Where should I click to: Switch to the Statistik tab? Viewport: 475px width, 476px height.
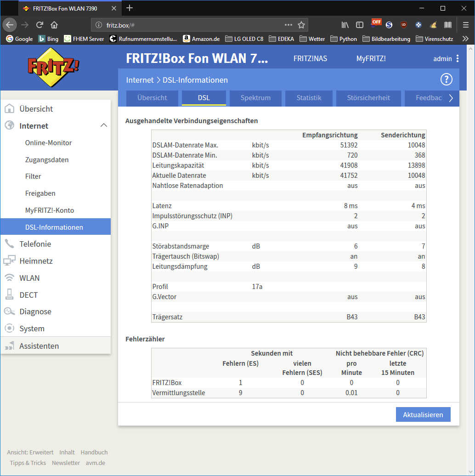tap(309, 97)
